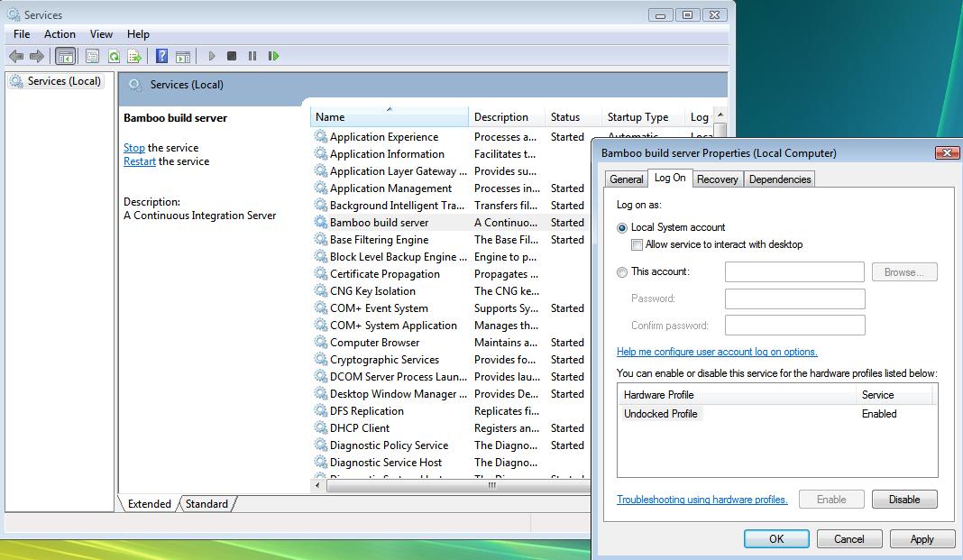Select the Application Management service row

(452, 188)
